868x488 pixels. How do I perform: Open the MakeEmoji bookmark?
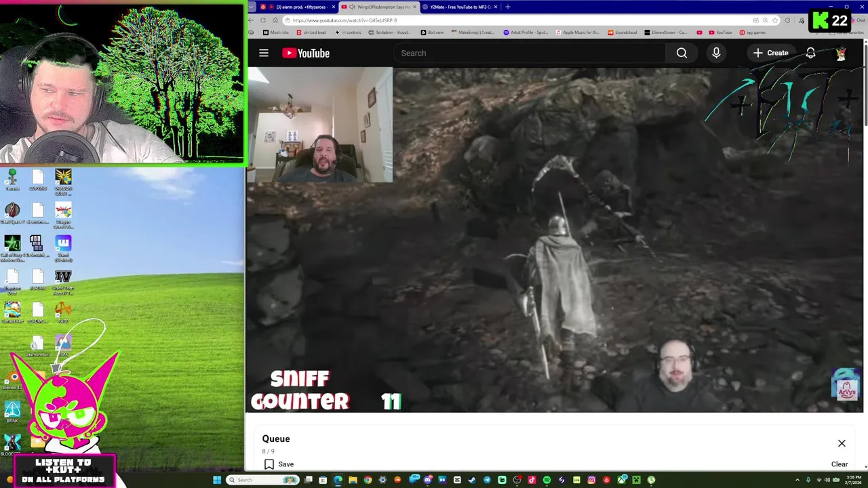(473, 33)
